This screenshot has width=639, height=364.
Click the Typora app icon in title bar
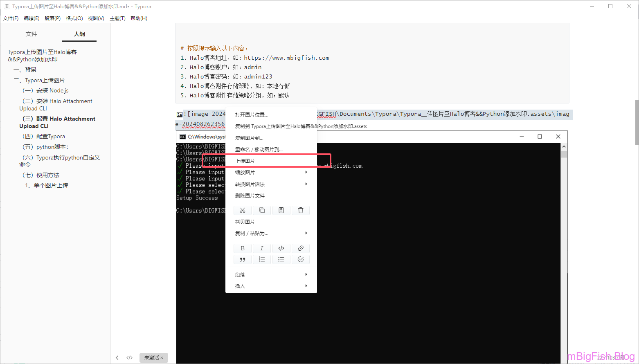coord(7,7)
